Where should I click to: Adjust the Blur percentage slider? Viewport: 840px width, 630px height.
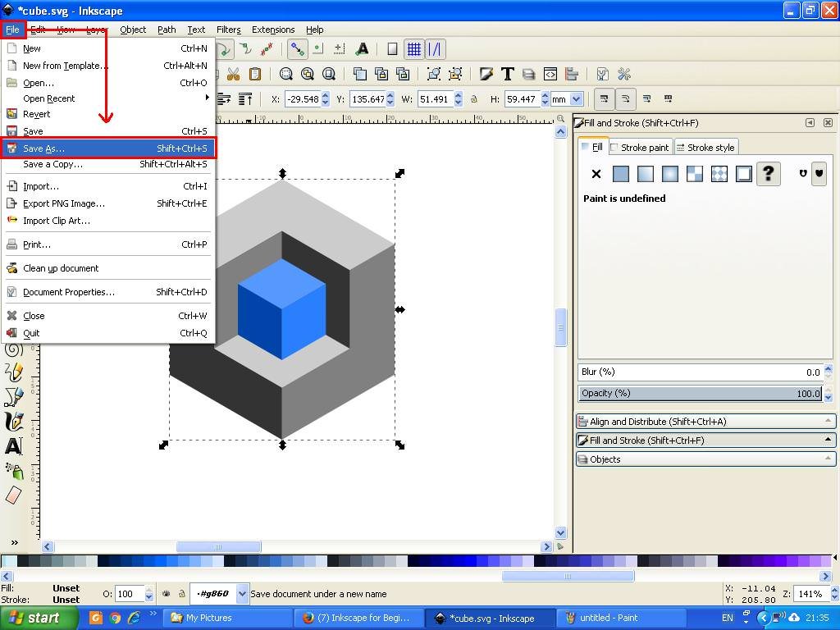pyautogui.click(x=701, y=372)
